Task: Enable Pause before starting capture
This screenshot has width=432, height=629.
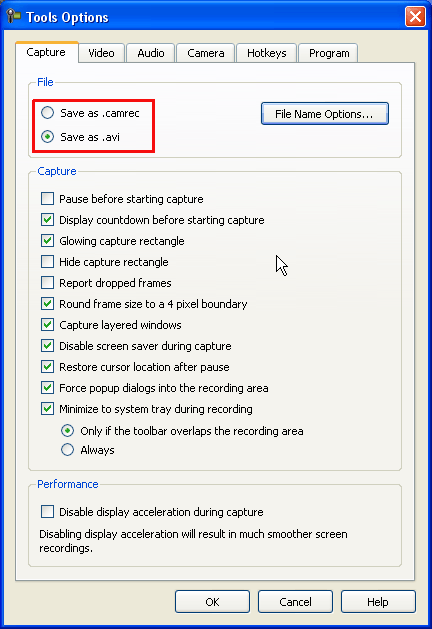Action: coord(47,199)
